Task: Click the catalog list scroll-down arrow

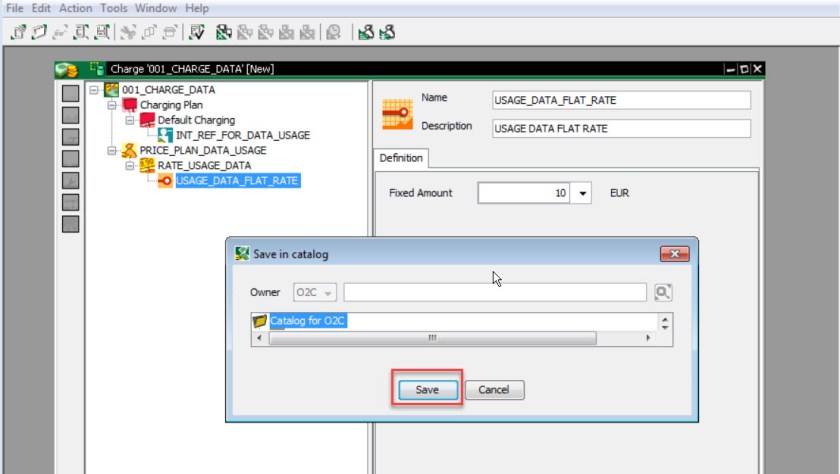Action: click(x=665, y=327)
